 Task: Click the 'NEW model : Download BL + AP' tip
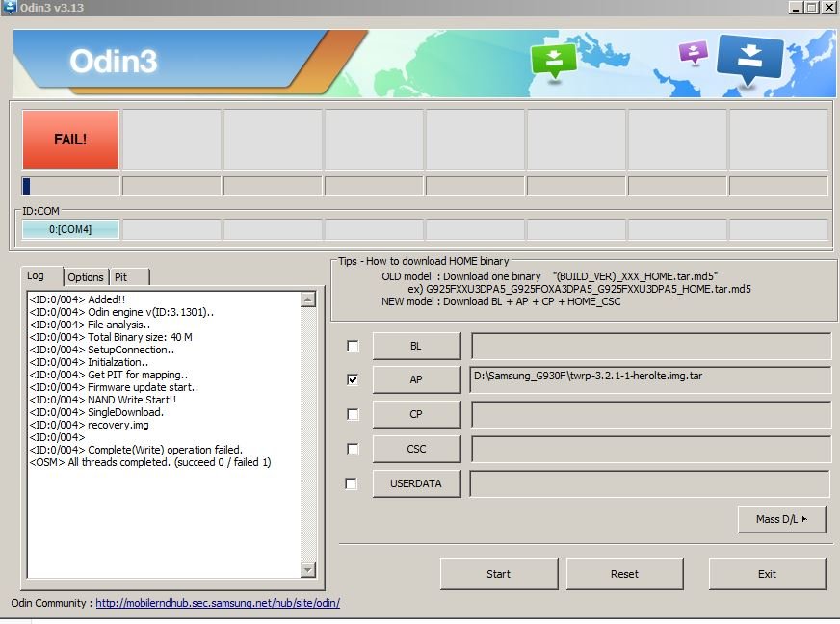[501, 301]
